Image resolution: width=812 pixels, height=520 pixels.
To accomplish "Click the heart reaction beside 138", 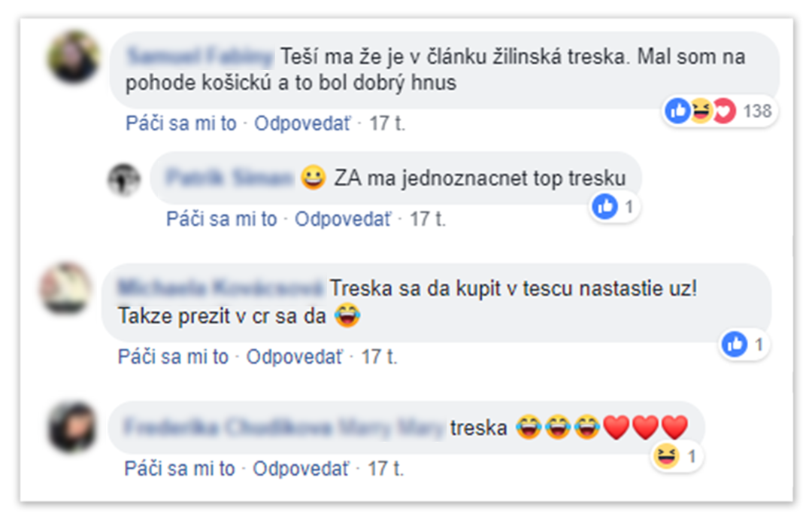I will (x=724, y=111).
